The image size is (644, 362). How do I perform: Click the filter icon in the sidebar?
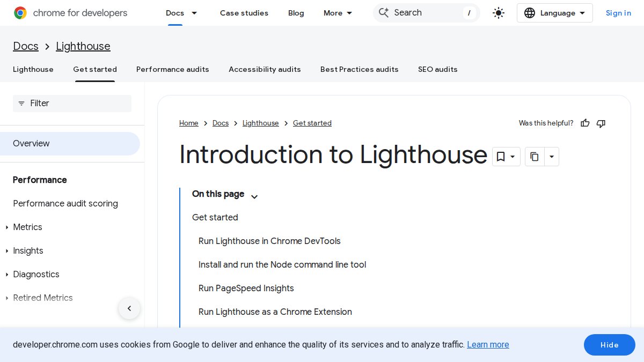pos(21,104)
